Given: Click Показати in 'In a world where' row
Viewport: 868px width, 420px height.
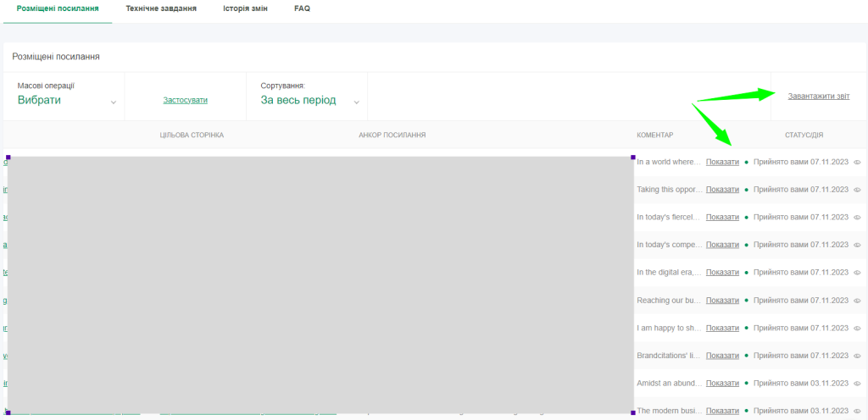Looking at the screenshot, I should 722,162.
